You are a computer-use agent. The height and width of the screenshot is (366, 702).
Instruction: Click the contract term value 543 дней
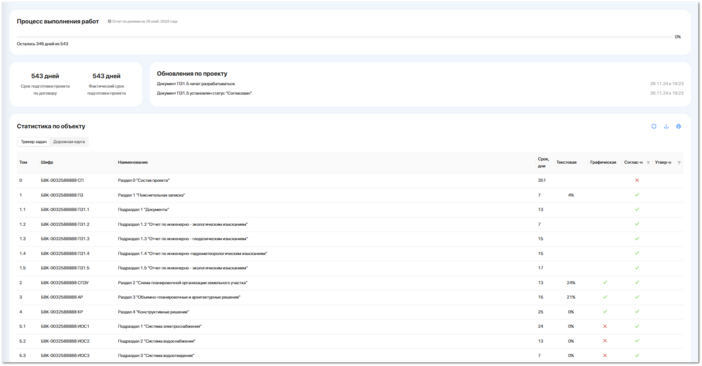45,76
